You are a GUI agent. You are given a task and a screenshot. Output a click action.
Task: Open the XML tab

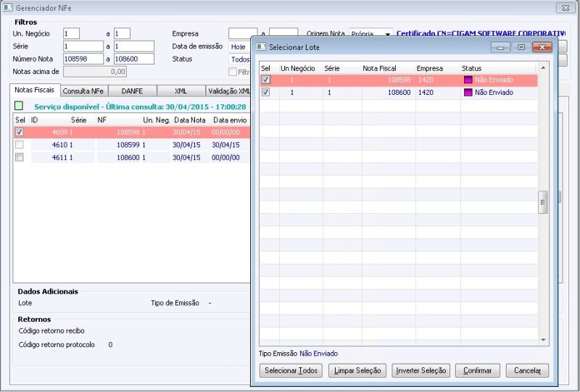click(x=181, y=91)
